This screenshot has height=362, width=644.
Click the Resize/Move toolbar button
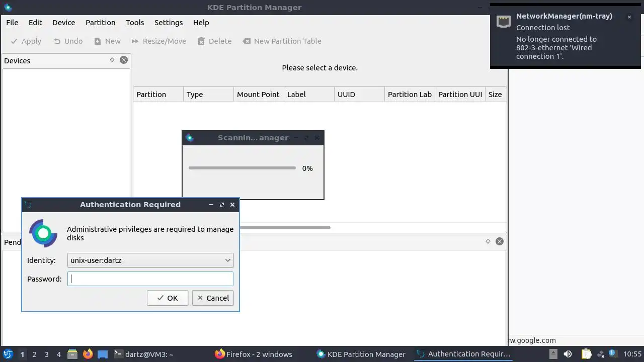click(158, 41)
